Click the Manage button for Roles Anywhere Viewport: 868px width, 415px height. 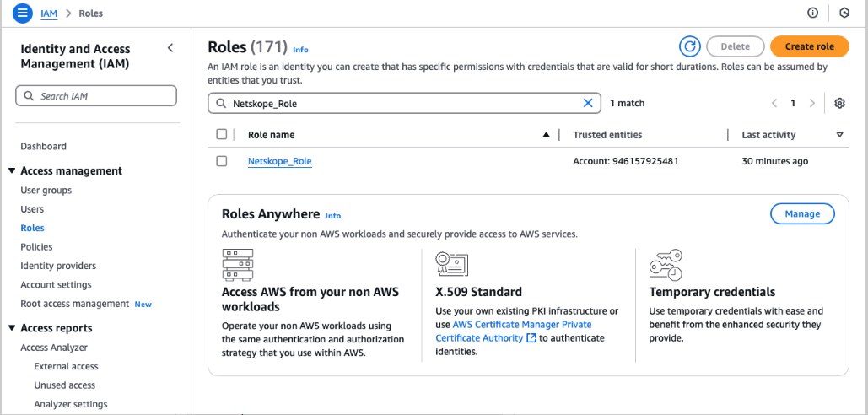click(802, 213)
